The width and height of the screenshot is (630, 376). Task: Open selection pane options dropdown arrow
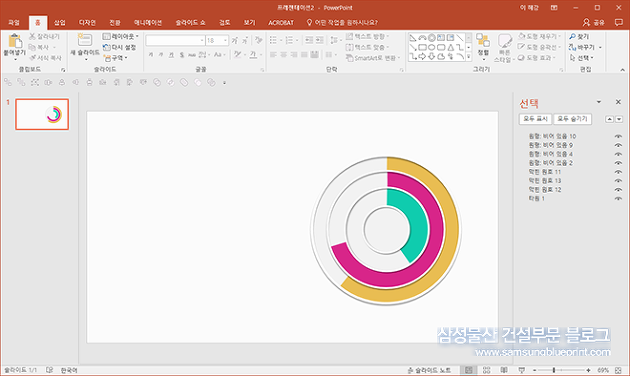point(599,102)
